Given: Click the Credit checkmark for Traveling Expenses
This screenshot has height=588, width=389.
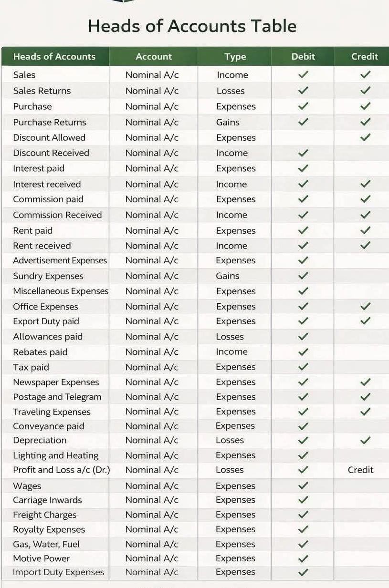Looking at the screenshot, I should (366, 412).
